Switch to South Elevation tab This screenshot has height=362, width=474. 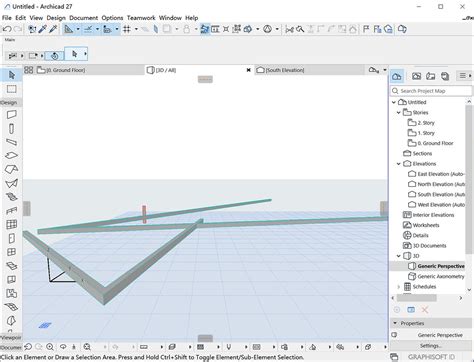[309, 70]
